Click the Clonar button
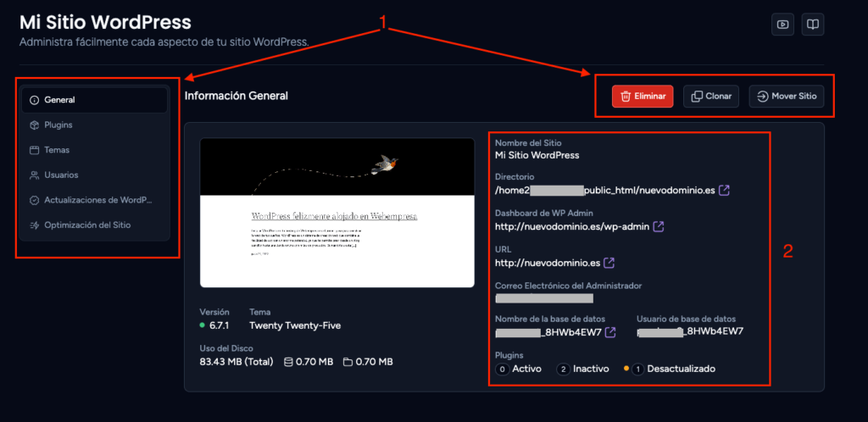868x422 pixels. pyautogui.click(x=711, y=97)
